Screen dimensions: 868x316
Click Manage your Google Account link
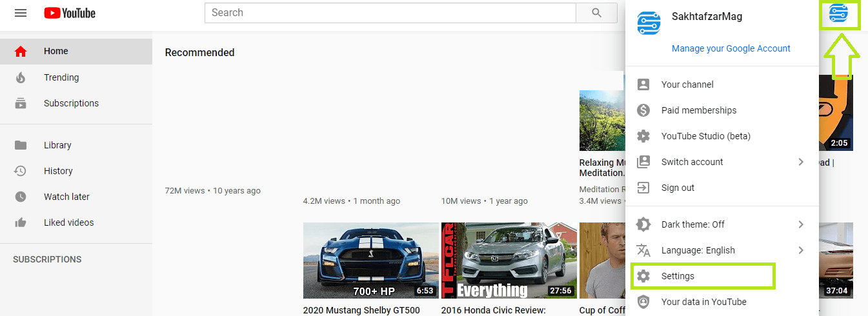731,48
